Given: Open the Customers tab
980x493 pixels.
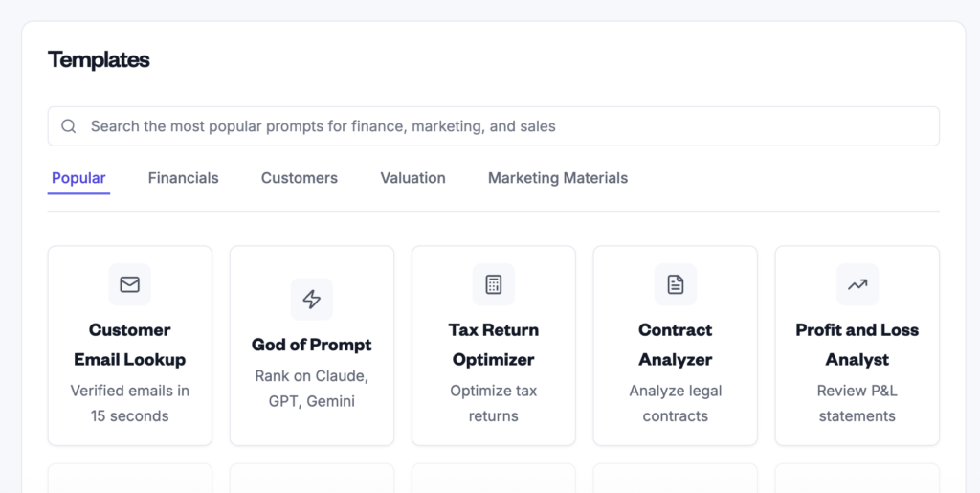Looking at the screenshot, I should (x=300, y=178).
